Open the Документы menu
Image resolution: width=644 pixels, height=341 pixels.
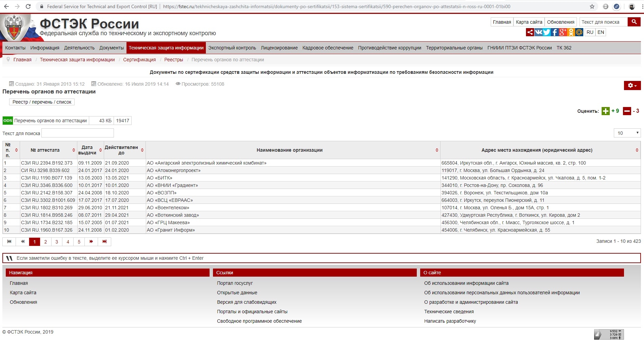112,48
